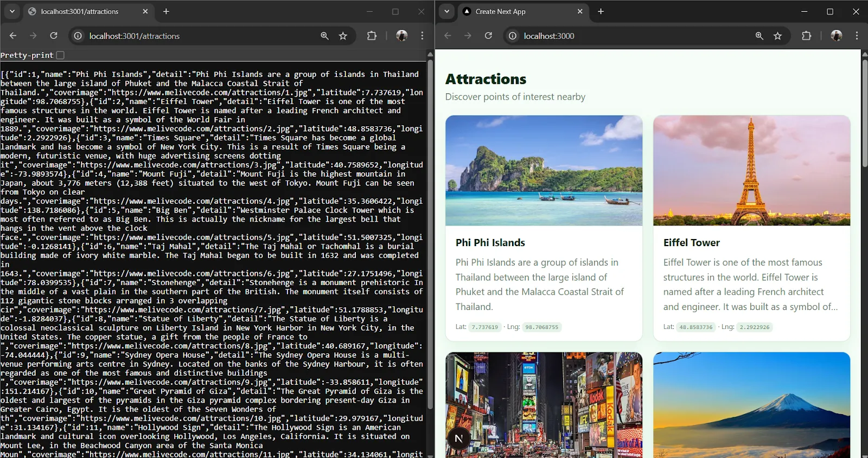Click the Mount Fuji photo

coord(751,405)
